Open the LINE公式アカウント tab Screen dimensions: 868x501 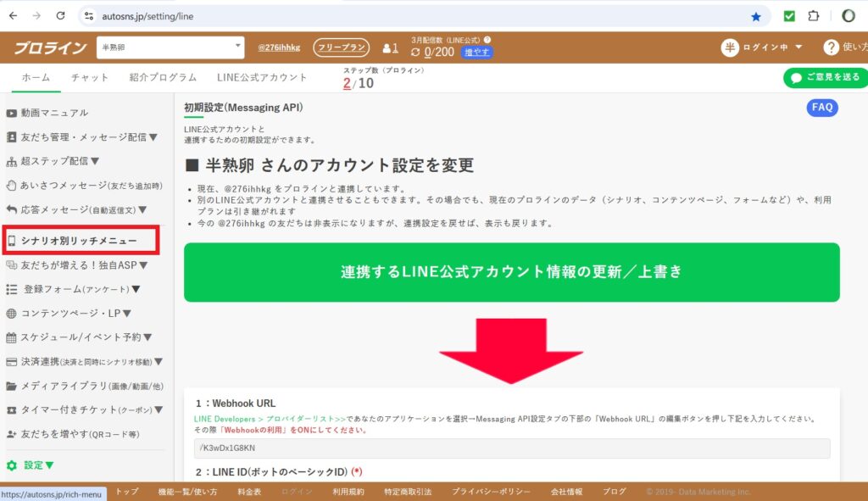(x=262, y=77)
